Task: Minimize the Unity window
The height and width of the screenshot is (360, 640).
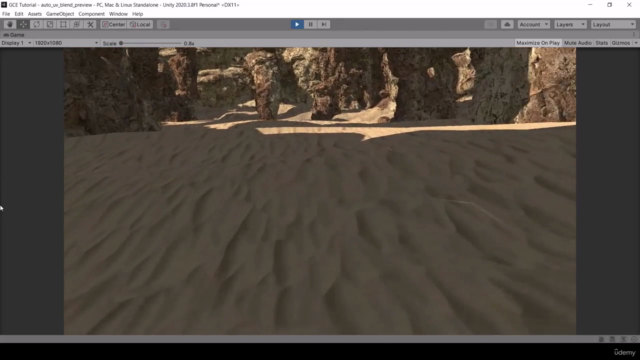Action: (x=590, y=5)
